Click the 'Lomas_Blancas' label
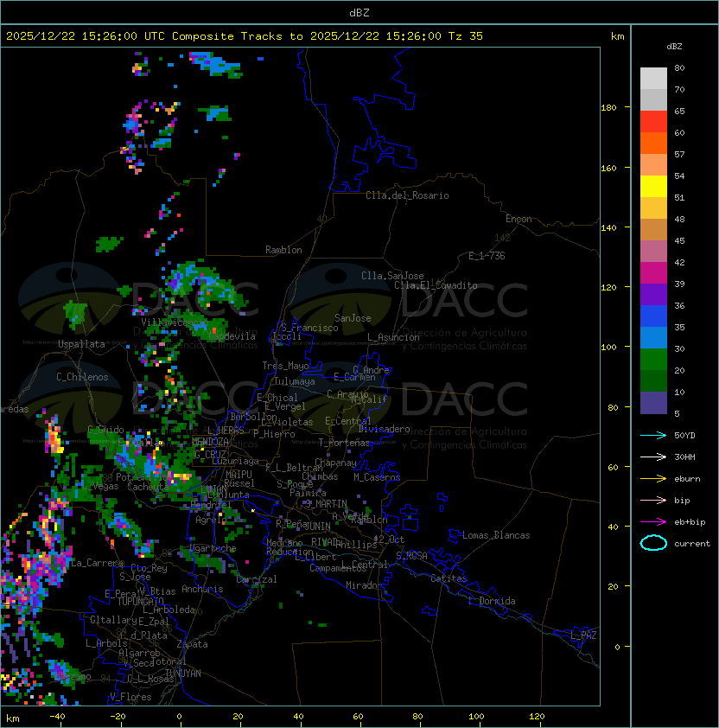 point(496,535)
